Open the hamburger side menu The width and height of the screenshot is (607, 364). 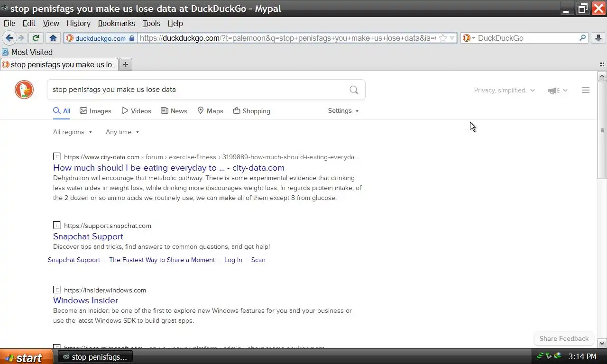tap(586, 90)
